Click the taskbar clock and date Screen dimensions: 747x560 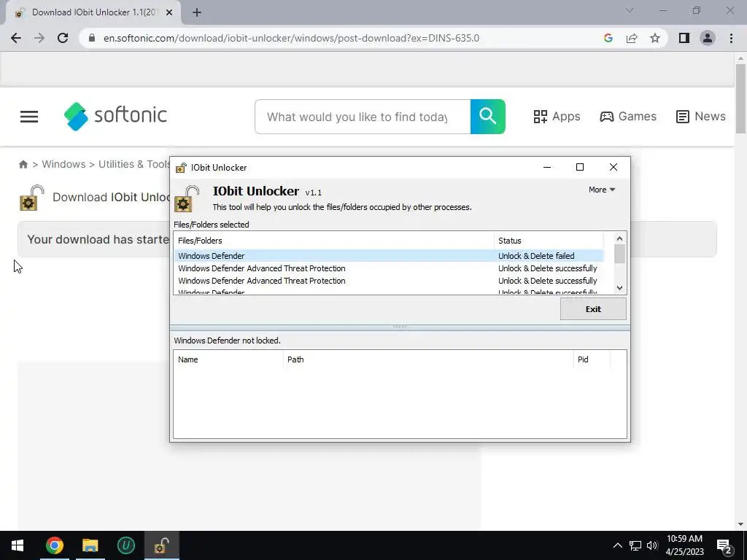(684, 545)
